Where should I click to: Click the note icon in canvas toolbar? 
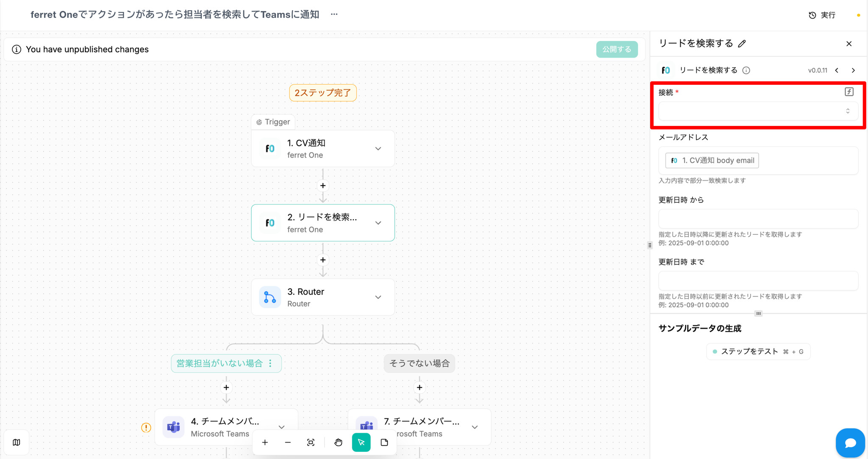(384, 442)
